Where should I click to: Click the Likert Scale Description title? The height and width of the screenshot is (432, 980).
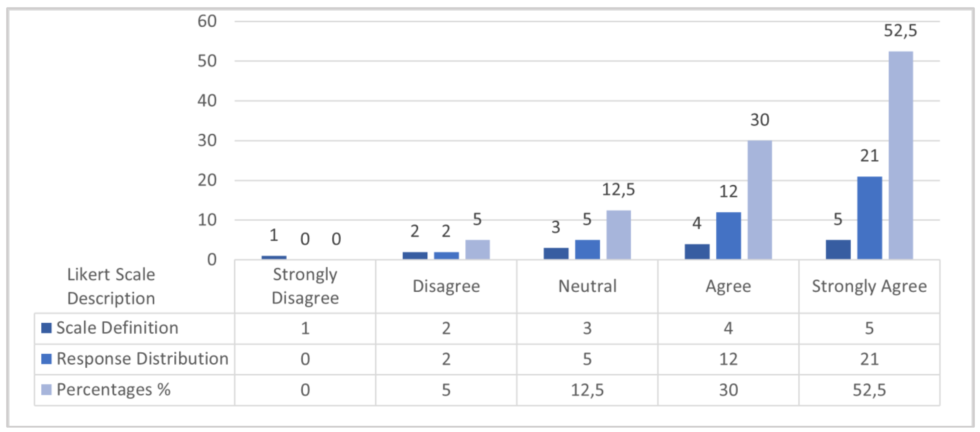111,286
